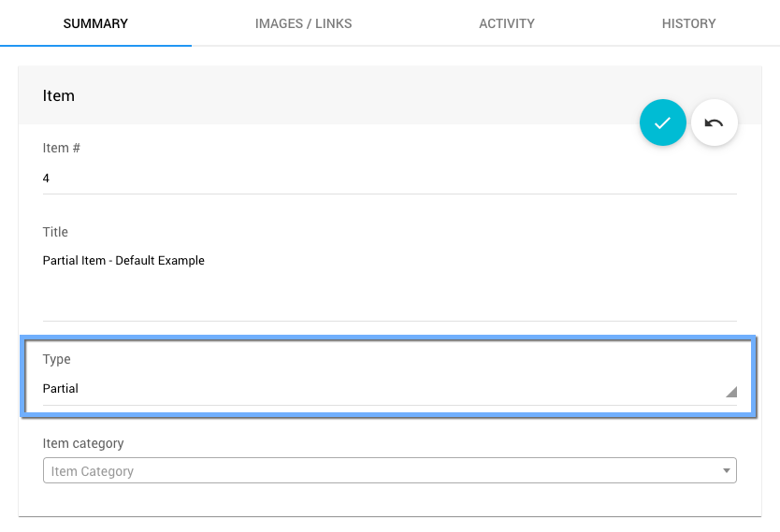Open the Item Category dropdown arrow
The height and width of the screenshot is (532, 780).
[x=727, y=471]
